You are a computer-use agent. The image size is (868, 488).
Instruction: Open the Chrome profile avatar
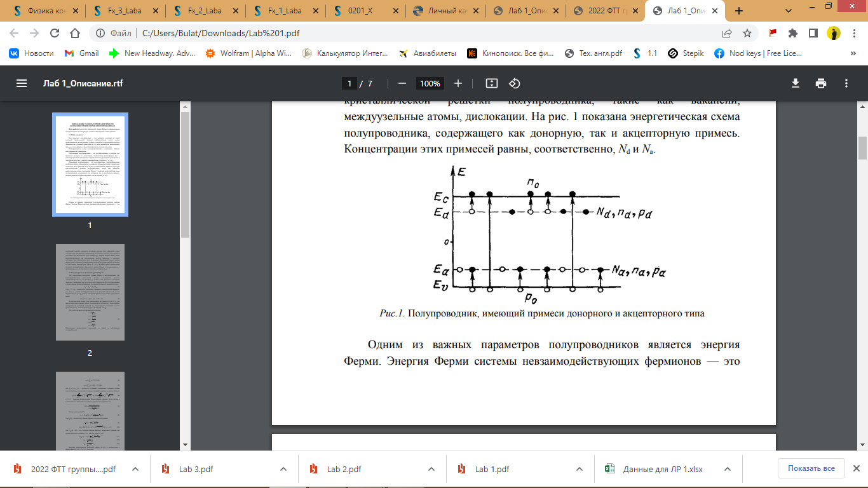(834, 33)
